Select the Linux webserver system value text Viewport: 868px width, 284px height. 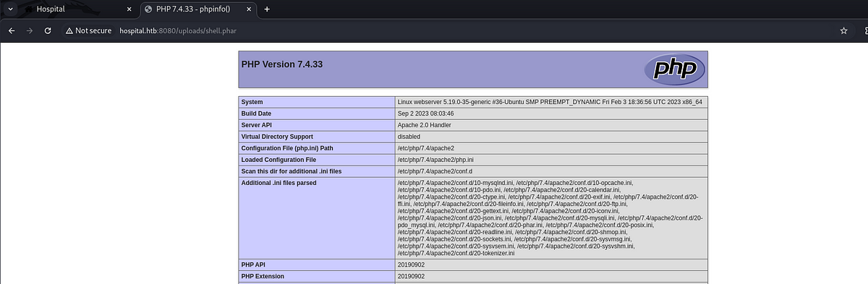coord(550,102)
